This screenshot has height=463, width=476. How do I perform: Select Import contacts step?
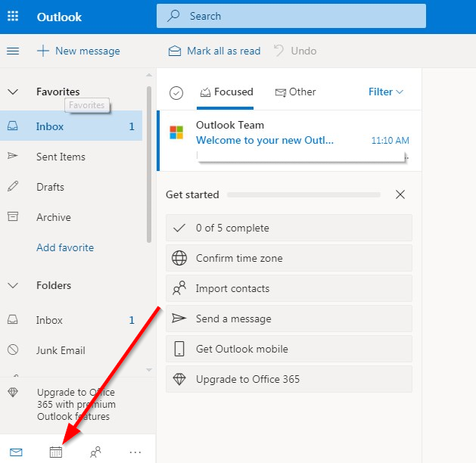pyautogui.click(x=289, y=288)
